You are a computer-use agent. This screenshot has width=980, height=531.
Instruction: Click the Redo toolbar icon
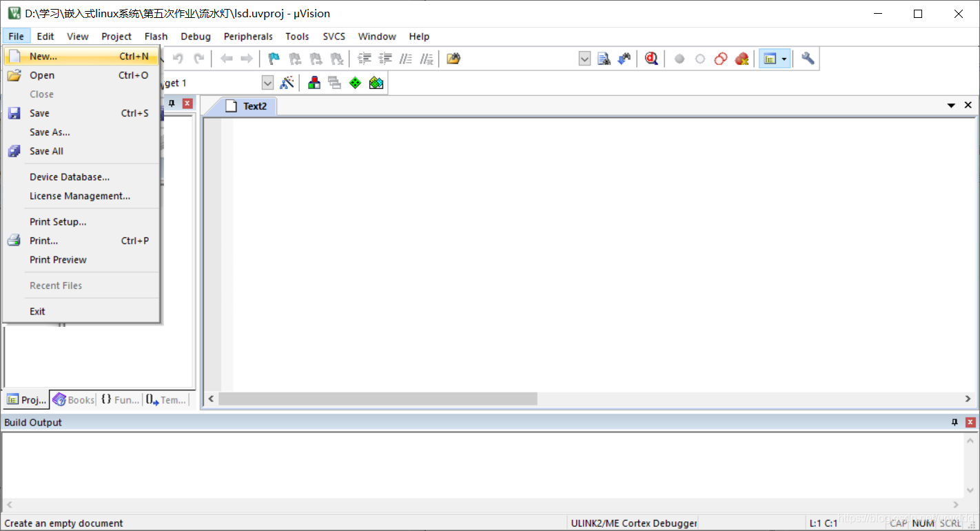pyautogui.click(x=198, y=59)
